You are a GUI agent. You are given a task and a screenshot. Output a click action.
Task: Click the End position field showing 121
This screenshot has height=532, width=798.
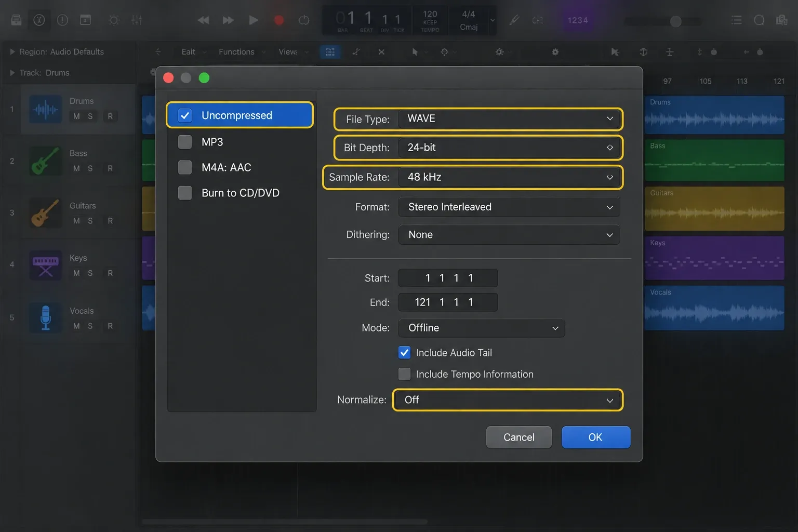[448, 302]
